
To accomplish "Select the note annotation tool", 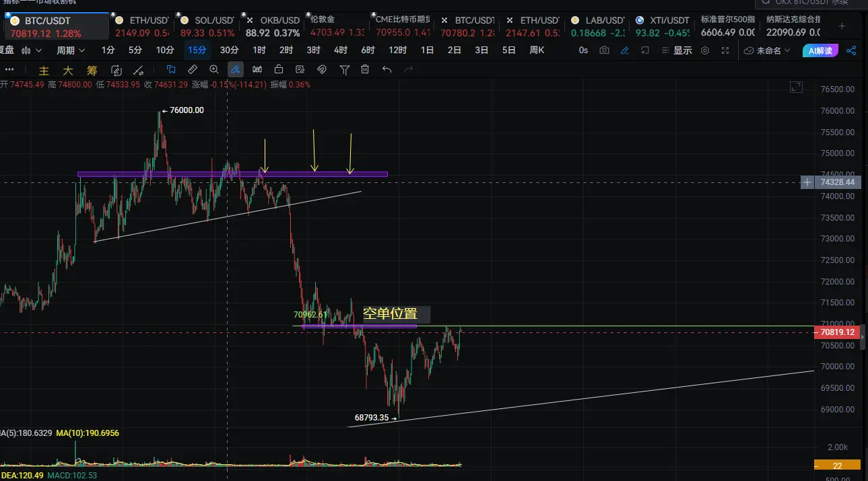I will [300, 69].
